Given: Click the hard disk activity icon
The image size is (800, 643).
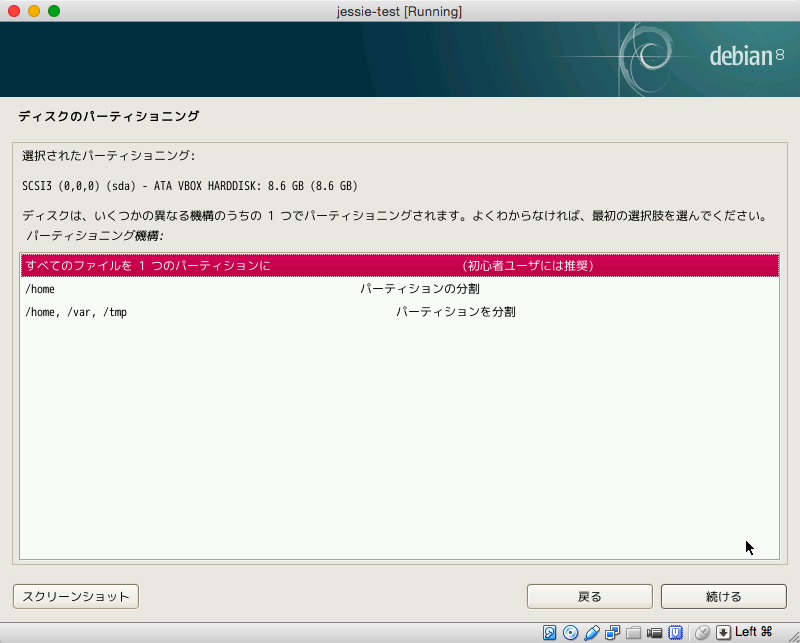Looking at the screenshot, I should [549, 633].
